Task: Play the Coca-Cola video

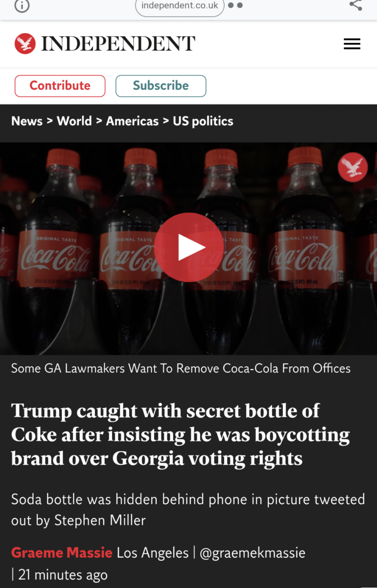Action: [x=189, y=247]
